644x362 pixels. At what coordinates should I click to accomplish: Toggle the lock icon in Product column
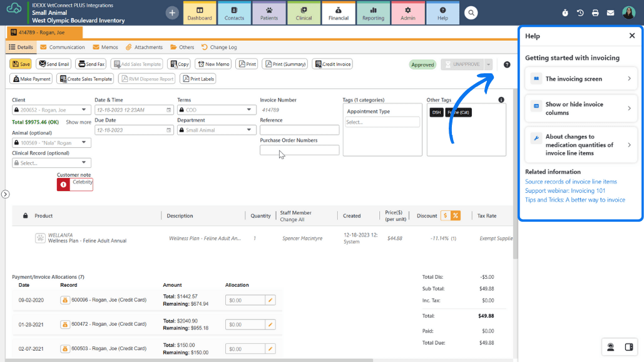[25, 216]
